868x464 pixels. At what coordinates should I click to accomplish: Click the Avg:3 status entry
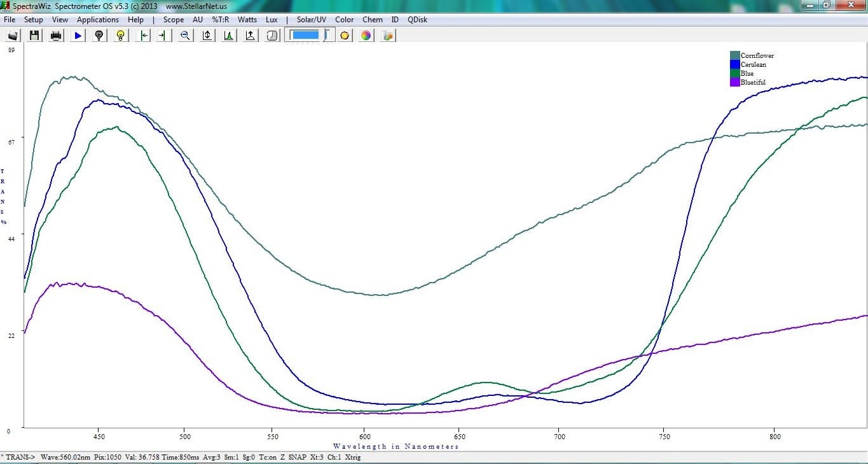[x=210, y=457]
